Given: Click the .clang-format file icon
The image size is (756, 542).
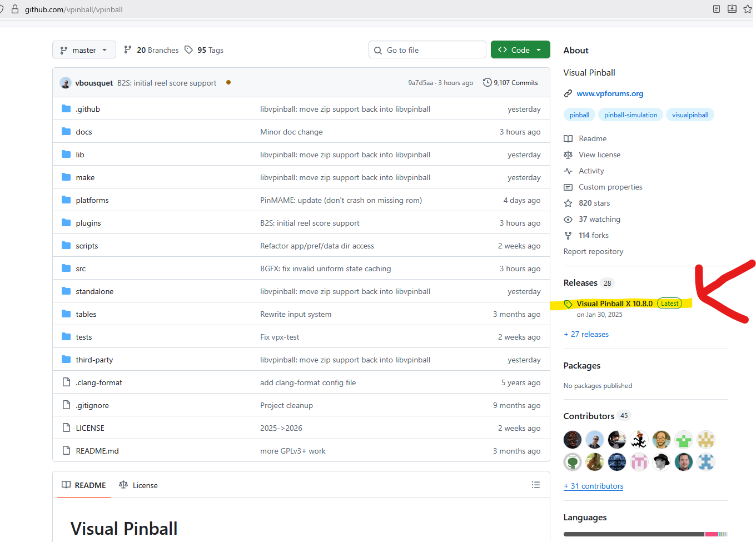Looking at the screenshot, I should (66, 382).
